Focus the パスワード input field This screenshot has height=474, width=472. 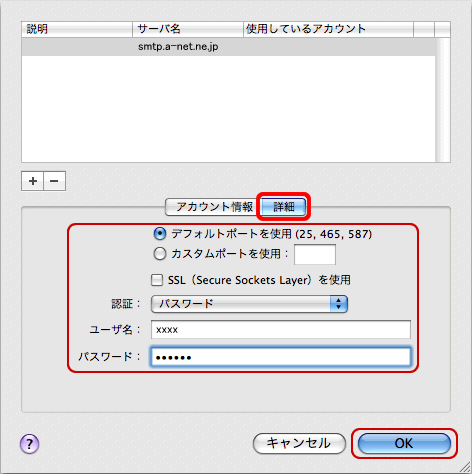281,357
